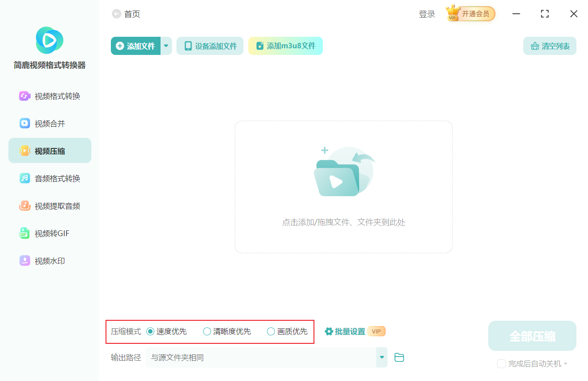Click the 批量设置 gear icon

tap(329, 331)
